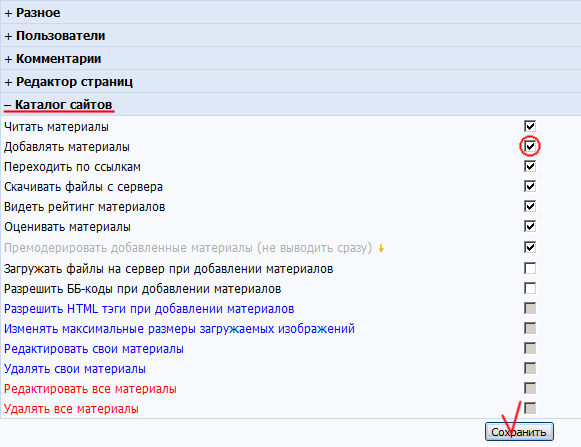Click blue Редактировать свои материалы label
Screen dimensions: 581x447
94,349
